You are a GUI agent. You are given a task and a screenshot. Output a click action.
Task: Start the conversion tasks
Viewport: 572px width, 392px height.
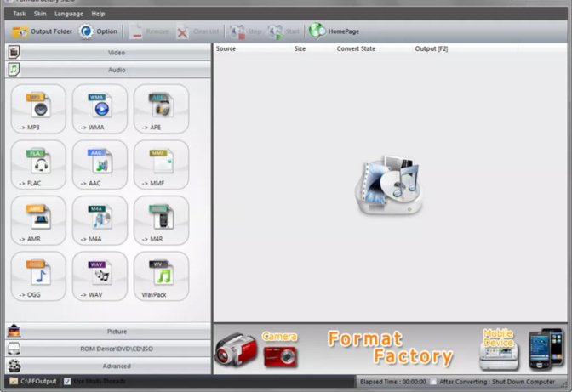tap(283, 31)
